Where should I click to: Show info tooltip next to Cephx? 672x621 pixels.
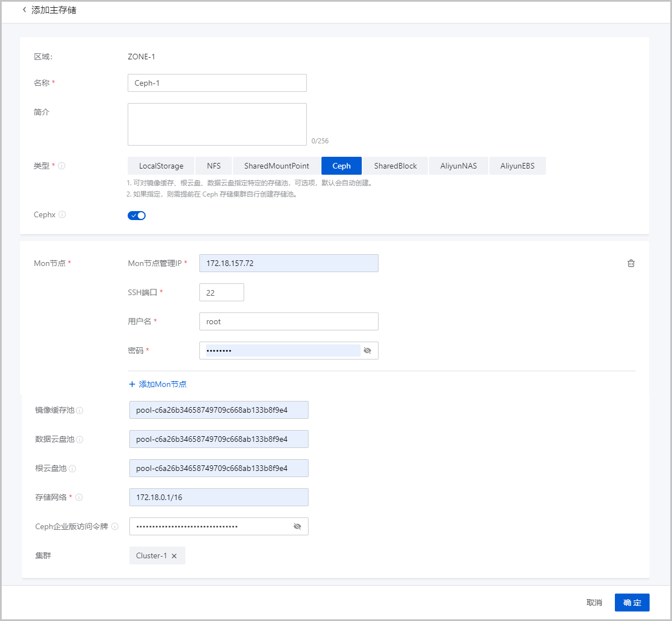pyautogui.click(x=62, y=214)
